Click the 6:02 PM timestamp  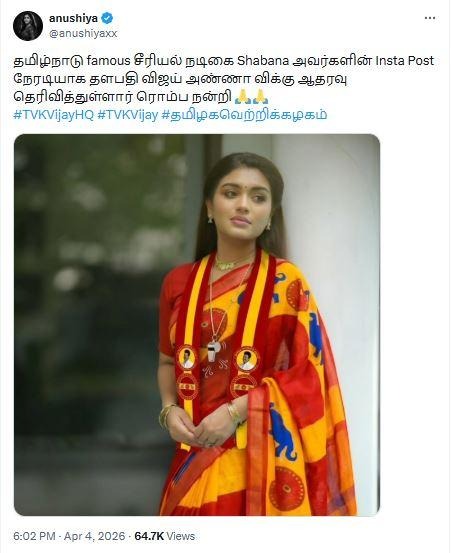[35, 536]
